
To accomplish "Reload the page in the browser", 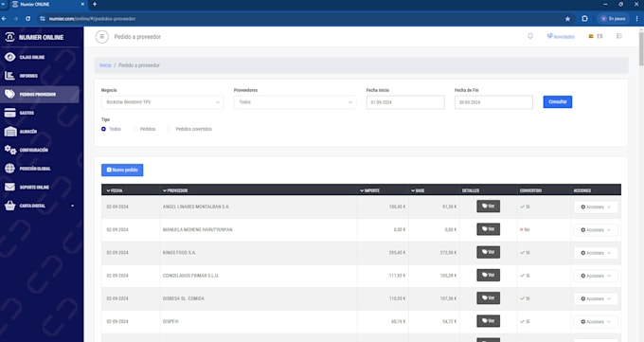I will point(27,19).
